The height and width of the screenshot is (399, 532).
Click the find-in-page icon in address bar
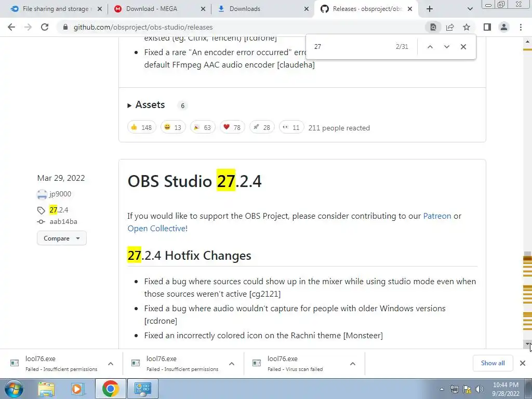point(433,27)
